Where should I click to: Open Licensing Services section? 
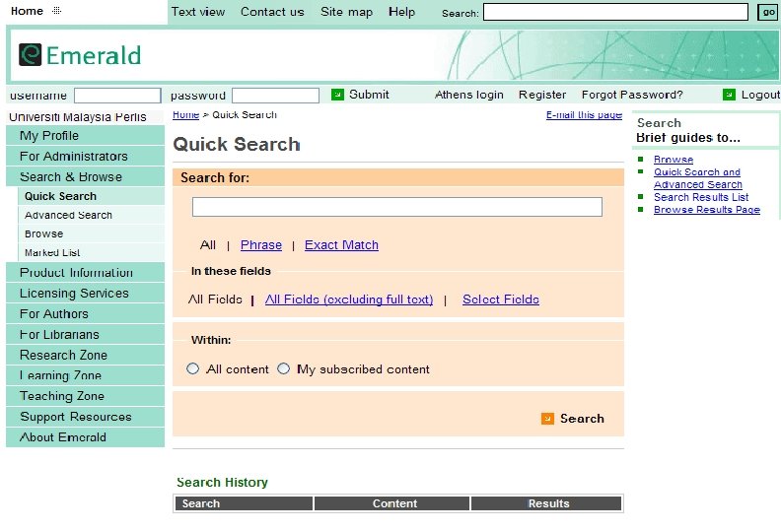[x=85, y=294]
